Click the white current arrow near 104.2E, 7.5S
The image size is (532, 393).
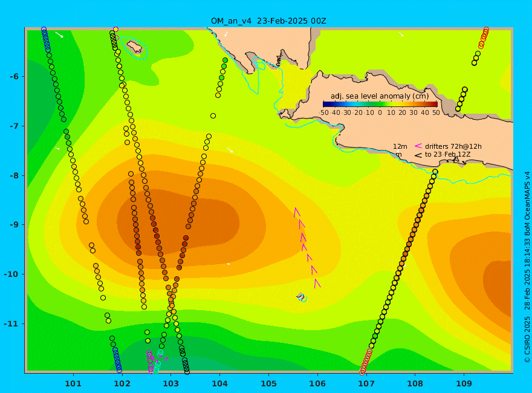pyautogui.click(x=230, y=150)
